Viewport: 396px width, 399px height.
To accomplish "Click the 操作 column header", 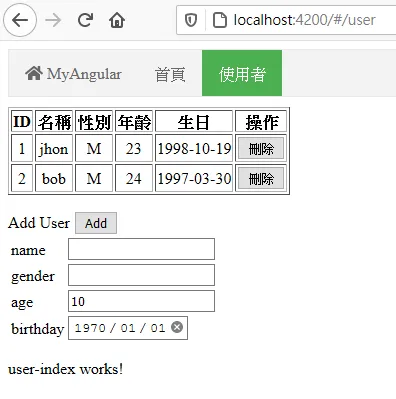I will click(261, 121).
